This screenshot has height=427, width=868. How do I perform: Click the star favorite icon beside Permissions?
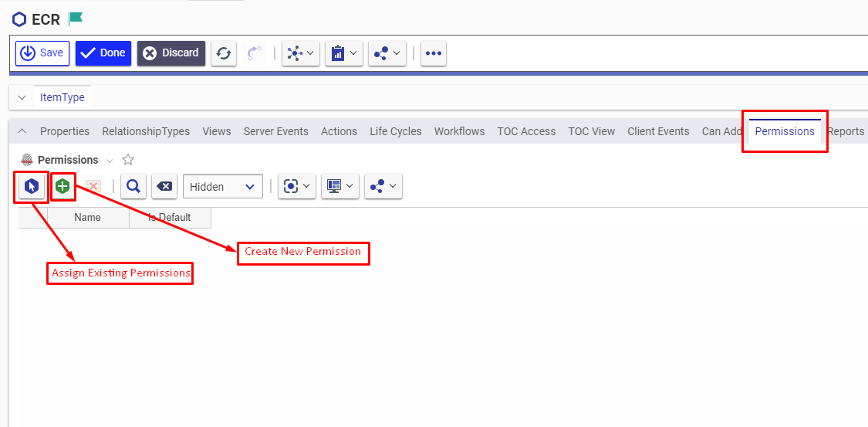pos(128,160)
